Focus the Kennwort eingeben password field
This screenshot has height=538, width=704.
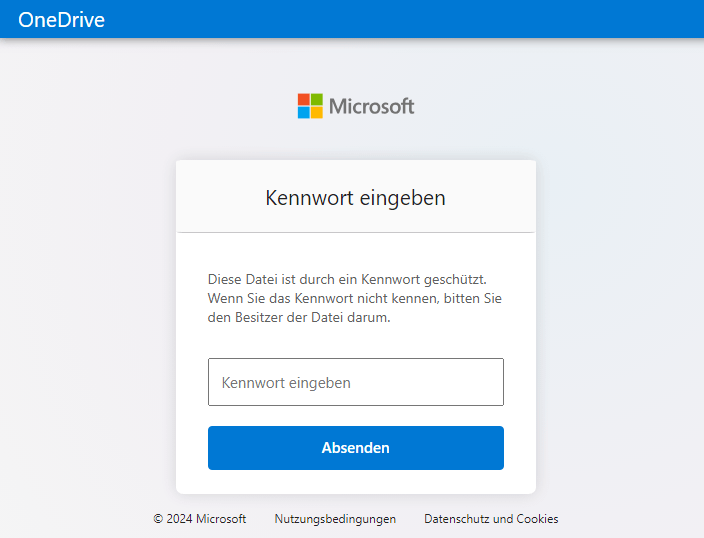click(356, 382)
